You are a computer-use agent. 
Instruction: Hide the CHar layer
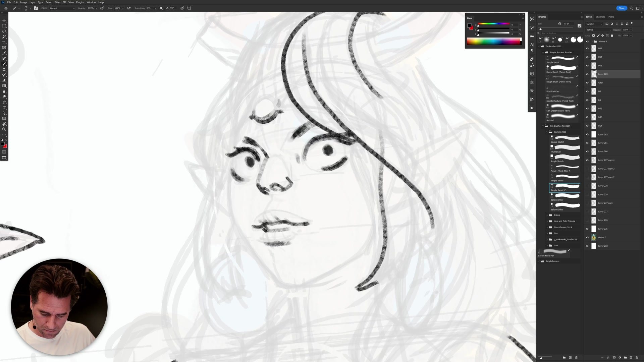[x=587, y=83]
